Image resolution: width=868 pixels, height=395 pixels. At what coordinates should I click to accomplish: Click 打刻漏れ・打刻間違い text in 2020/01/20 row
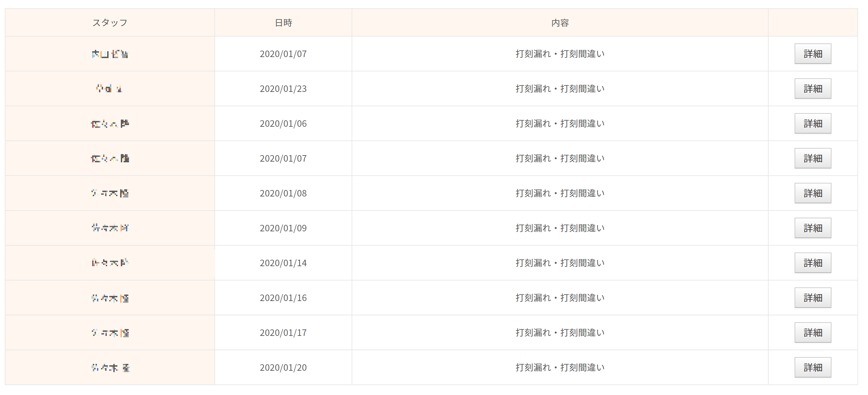560,367
